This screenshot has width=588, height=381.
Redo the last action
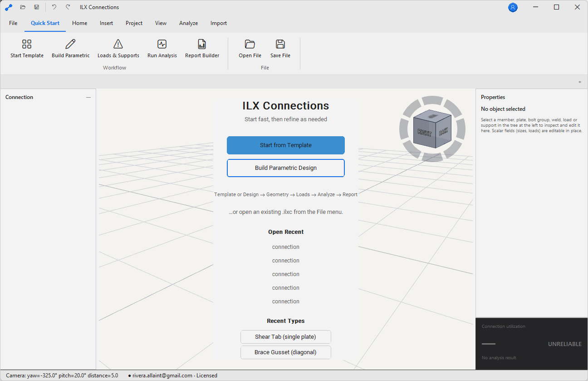pyautogui.click(x=68, y=7)
